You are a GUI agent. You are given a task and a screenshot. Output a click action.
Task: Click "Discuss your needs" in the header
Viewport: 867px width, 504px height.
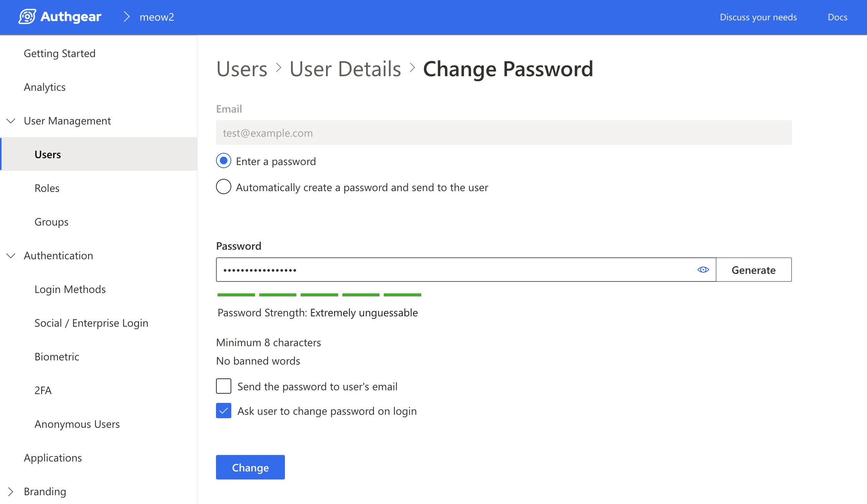click(x=758, y=17)
